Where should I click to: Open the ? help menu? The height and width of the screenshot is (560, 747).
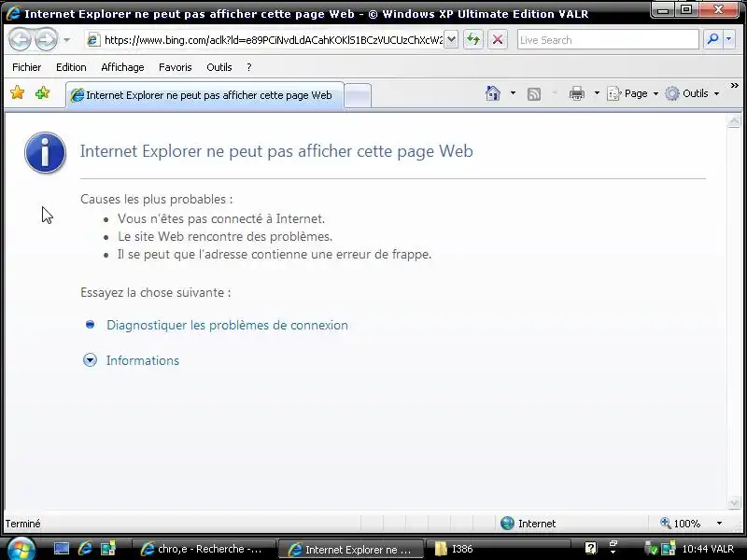248,67
